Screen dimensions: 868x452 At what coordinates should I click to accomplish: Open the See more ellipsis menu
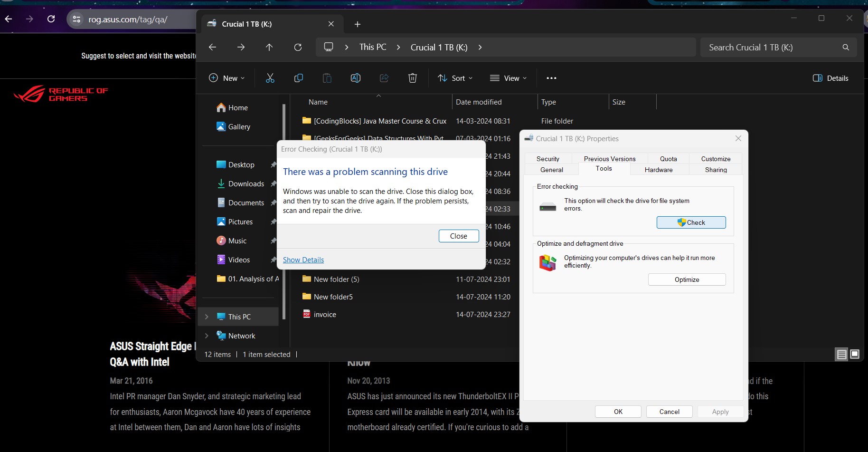click(x=551, y=78)
